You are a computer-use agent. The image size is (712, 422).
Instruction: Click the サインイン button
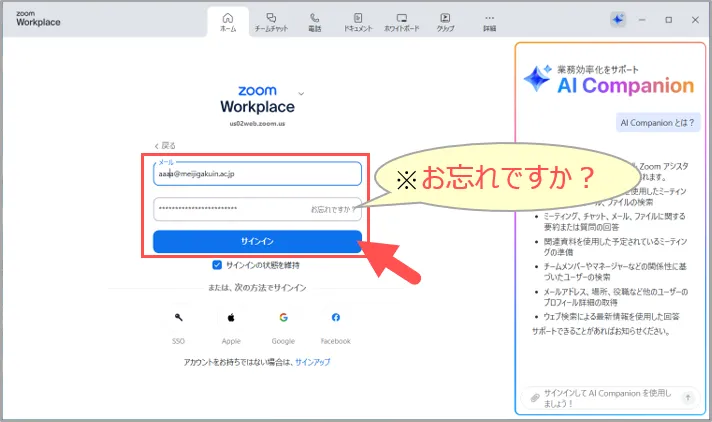(257, 241)
